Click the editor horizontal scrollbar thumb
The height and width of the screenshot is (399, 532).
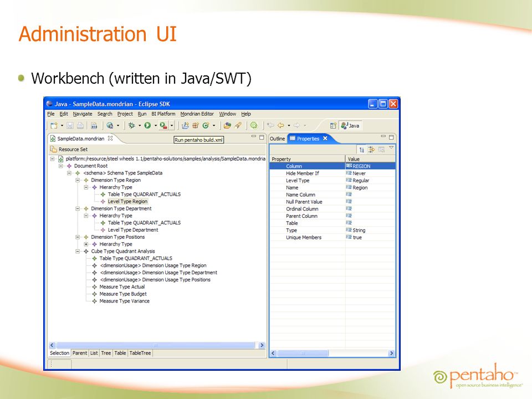coord(155,345)
